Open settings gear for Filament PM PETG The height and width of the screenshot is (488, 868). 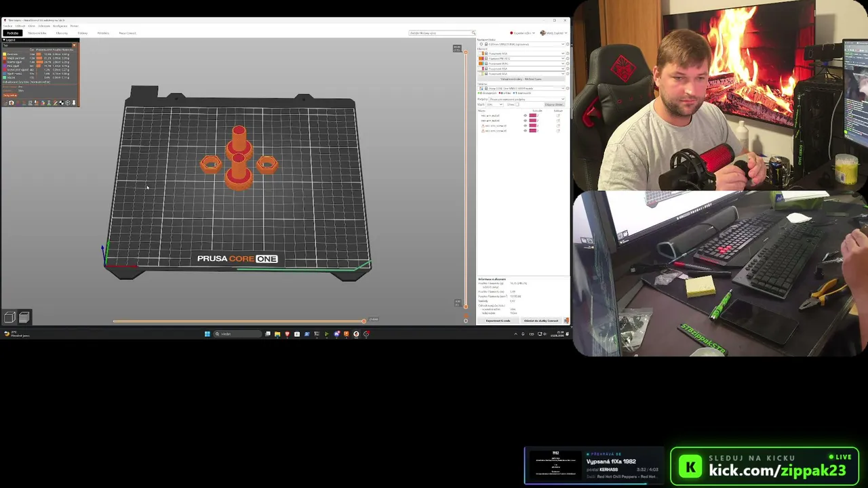[x=568, y=58]
